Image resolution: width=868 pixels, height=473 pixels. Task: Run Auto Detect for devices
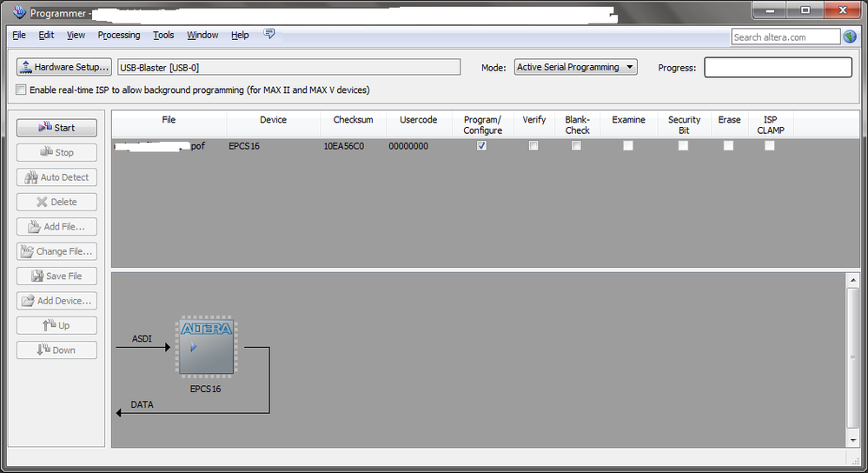[56, 177]
